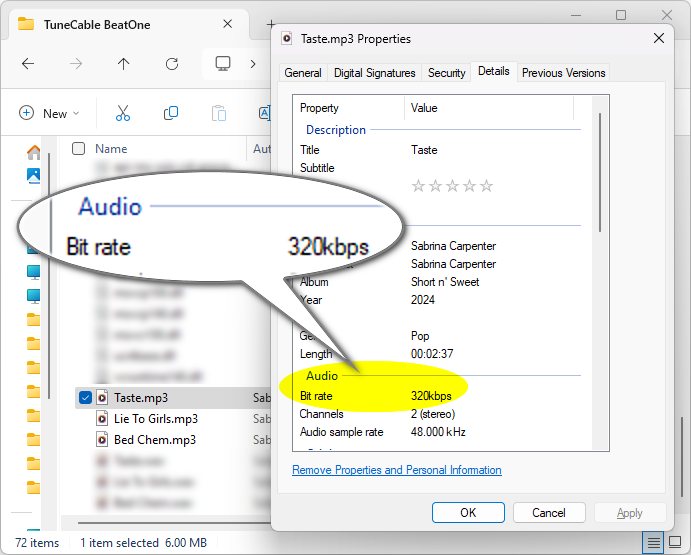Image resolution: width=691 pixels, height=555 pixels.
Task: Click the Explorer navigation pane scrollbar
Action: 49,276
